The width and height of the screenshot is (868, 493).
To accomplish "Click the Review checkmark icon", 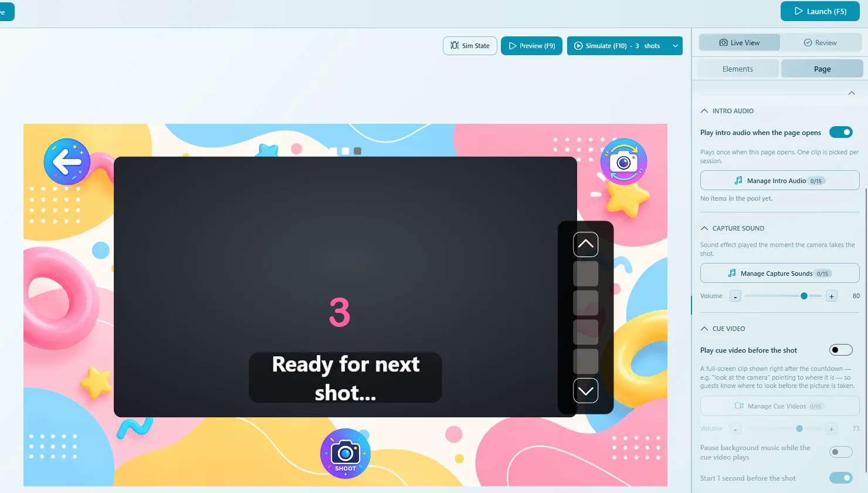I will click(x=808, y=42).
